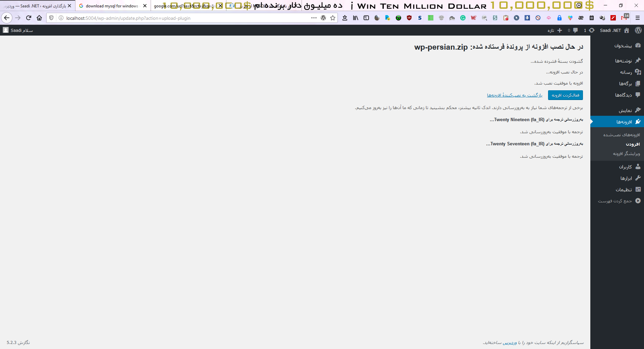Image resolution: width=644 pixels, height=349 pixels.
Task: Click the نوشته‌ها pin icon
Action: (x=638, y=60)
